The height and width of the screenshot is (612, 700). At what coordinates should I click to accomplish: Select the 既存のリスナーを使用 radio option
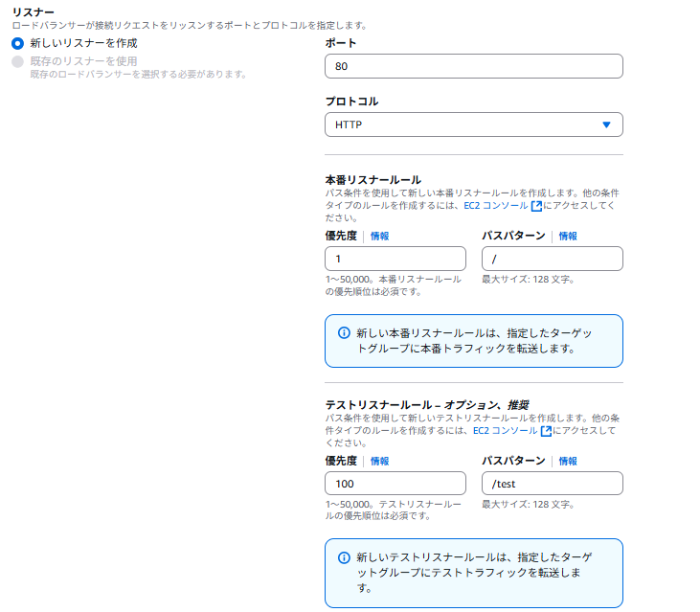17,61
